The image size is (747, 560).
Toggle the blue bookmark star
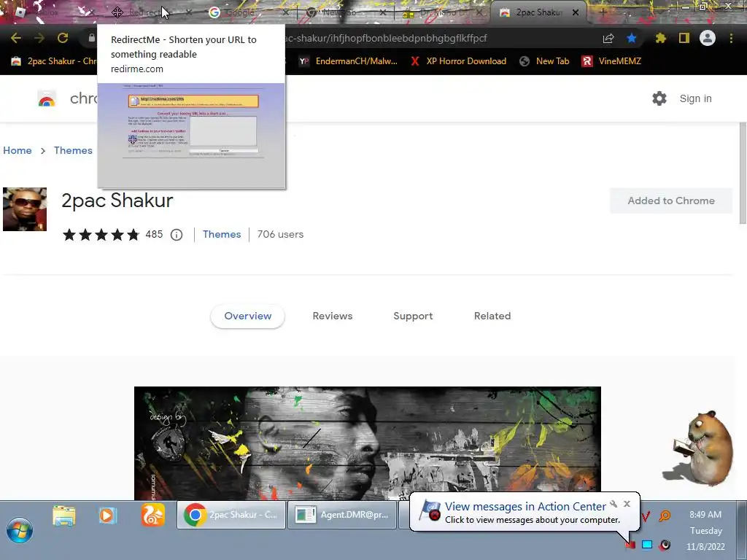tap(632, 38)
